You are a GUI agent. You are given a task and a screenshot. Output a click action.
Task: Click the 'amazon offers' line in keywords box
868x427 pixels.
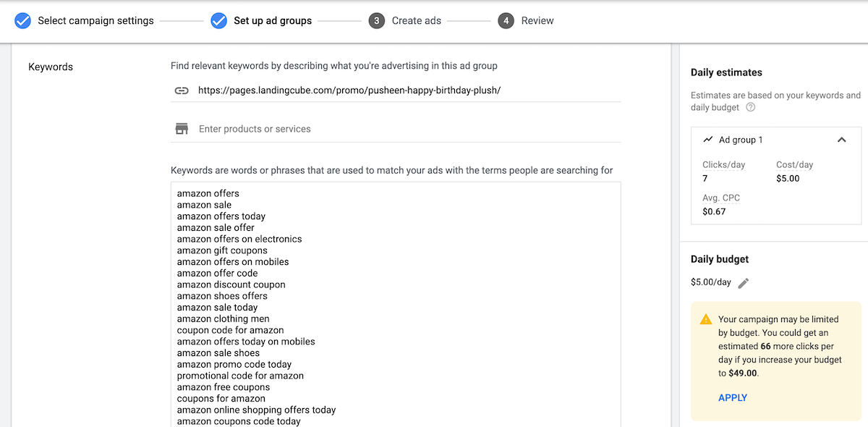point(208,193)
